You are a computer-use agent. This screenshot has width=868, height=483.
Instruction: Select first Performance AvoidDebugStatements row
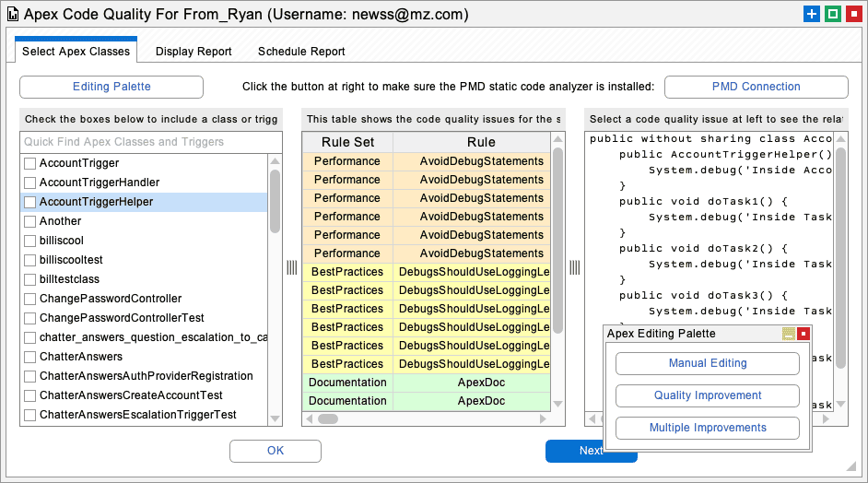pos(427,161)
